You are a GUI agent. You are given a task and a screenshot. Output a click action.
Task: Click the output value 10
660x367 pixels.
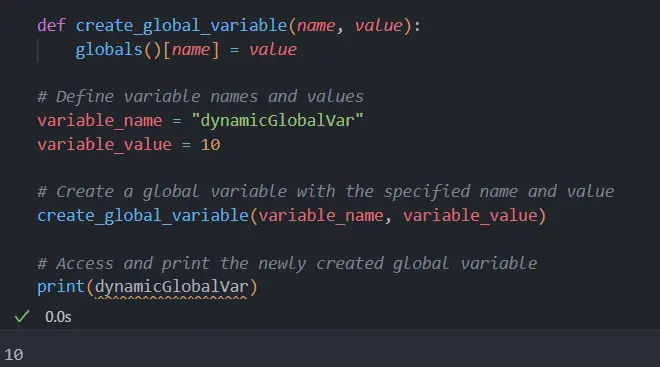(x=13, y=354)
